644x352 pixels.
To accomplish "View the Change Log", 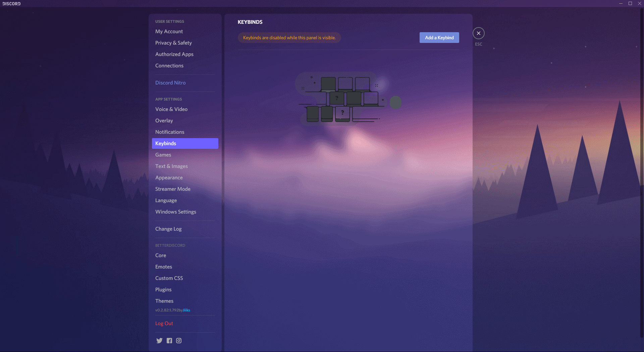I will [185, 229].
